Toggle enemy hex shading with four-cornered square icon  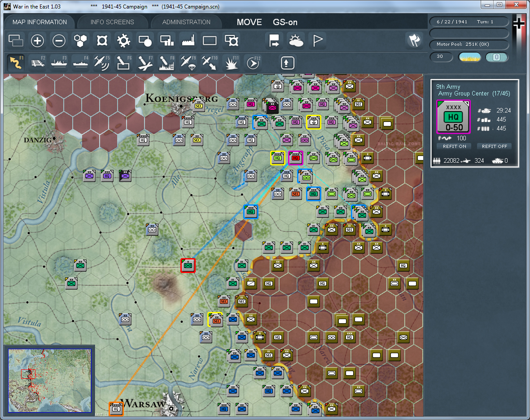[x=102, y=41]
